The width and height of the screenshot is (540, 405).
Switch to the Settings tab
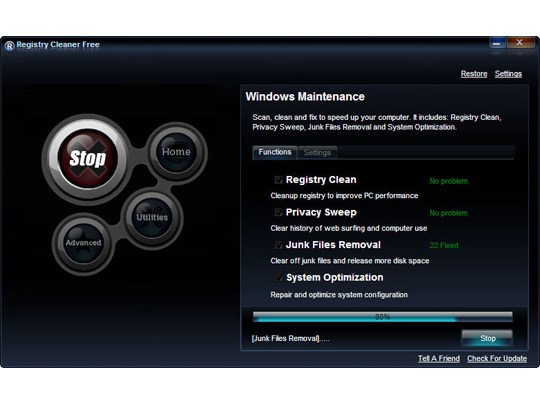click(317, 153)
